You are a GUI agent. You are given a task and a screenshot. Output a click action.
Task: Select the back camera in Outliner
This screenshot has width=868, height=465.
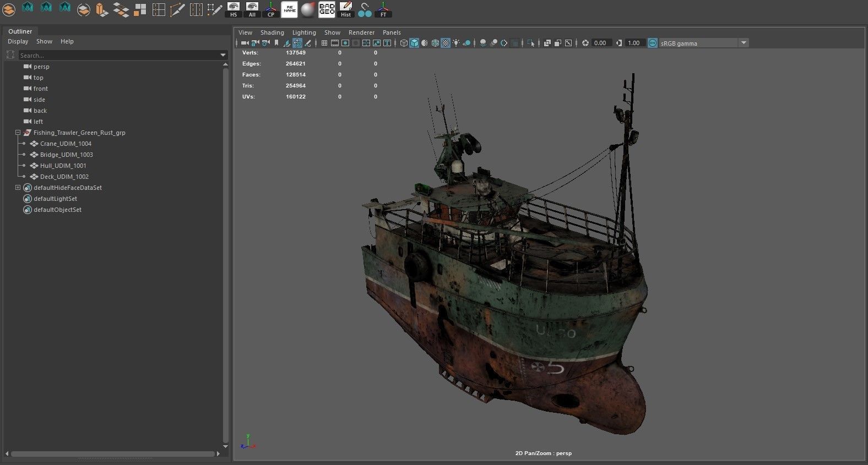(x=40, y=111)
